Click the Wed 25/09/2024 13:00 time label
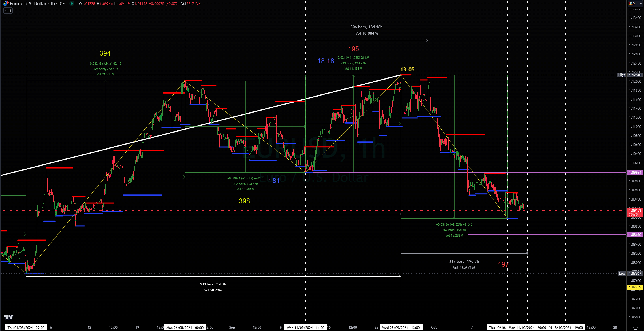Viewport: 644px width, 331px height. (x=401, y=328)
